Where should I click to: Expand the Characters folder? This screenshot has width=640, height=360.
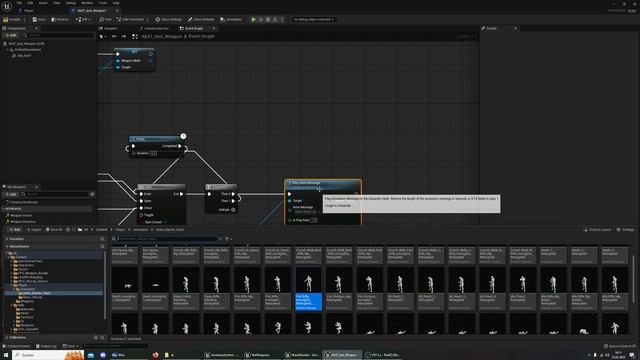click(x=11, y=265)
